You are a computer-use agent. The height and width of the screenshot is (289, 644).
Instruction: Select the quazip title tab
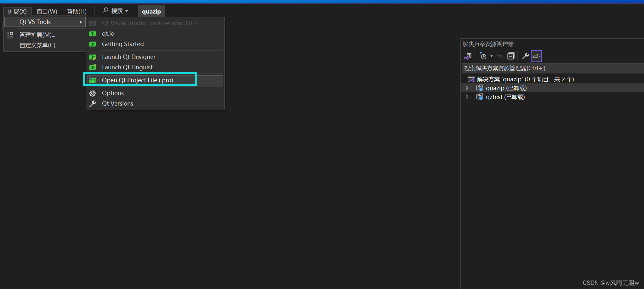(x=151, y=12)
